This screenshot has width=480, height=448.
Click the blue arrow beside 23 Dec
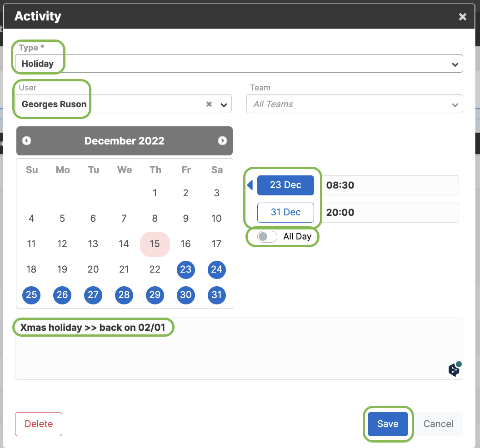coord(250,185)
